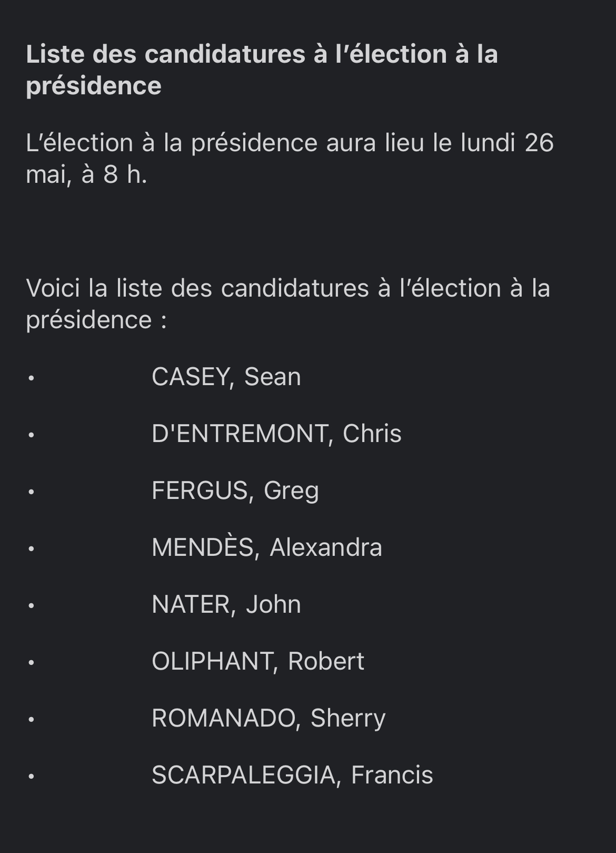Select candidate NATER, John
This screenshot has height=853, width=616.
click(226, 604)
